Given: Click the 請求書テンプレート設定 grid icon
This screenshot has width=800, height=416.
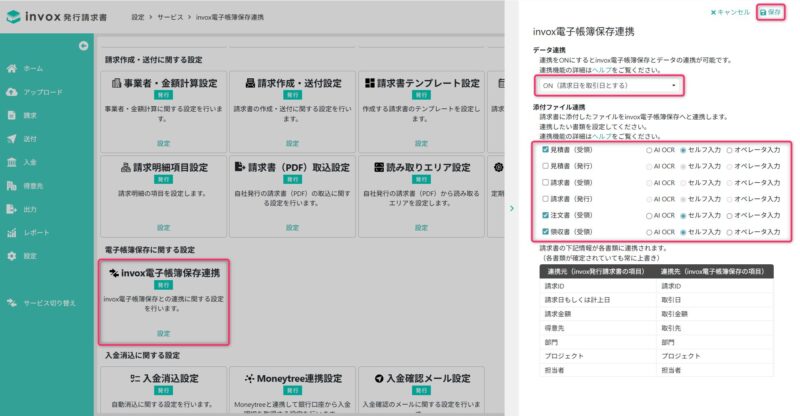Looking at the screenshot, I should (x=370, y=83).
